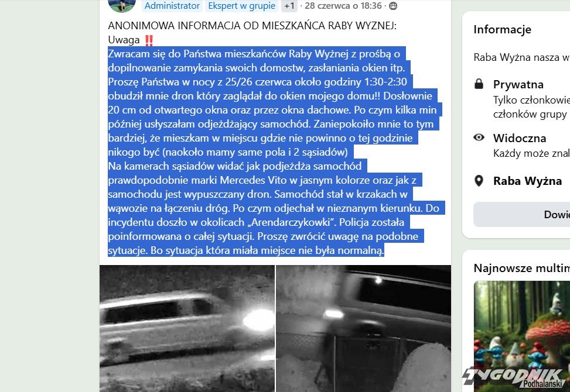Open the smurfs forest multimedia thumbnail

click(x=522, y=336)
